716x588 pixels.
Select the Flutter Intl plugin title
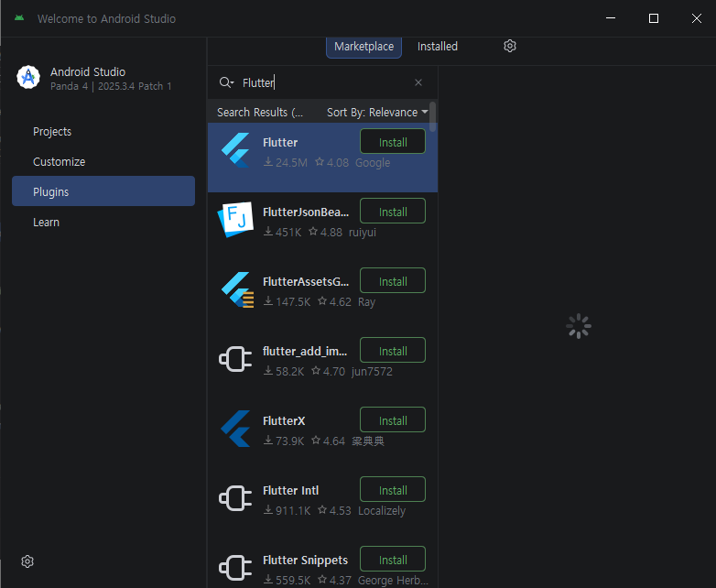pos(290,491)
